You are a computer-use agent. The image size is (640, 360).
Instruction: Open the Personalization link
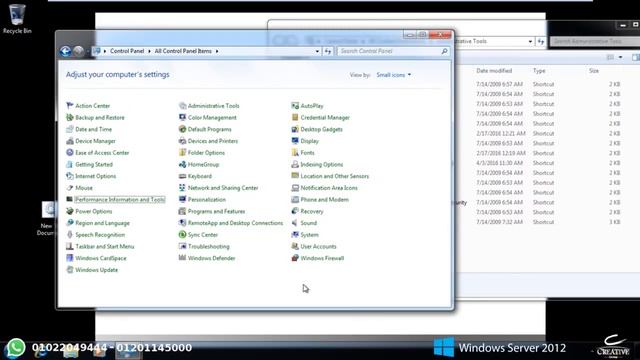tap(207, 200)
